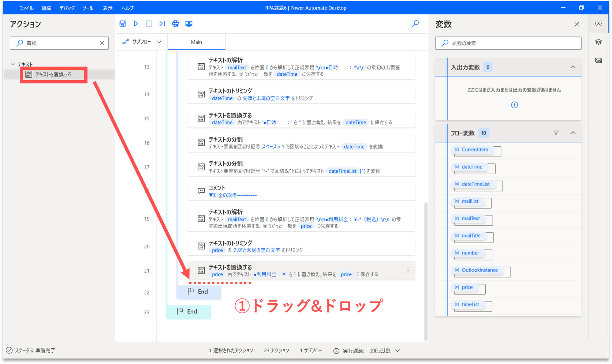Open the UI elements layers icon
This screenshot has width=612, height=364.
click(x=598, y=42)
